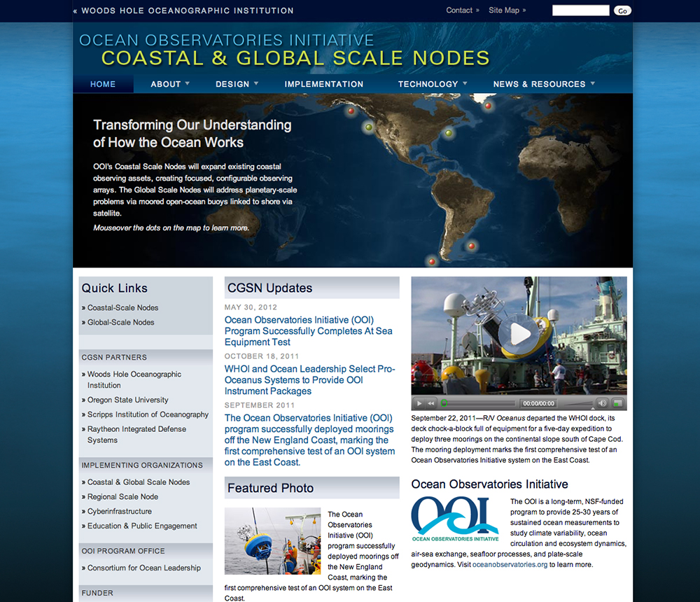Open Raytheon Integrated Defense Systems link

coord(136,435)
